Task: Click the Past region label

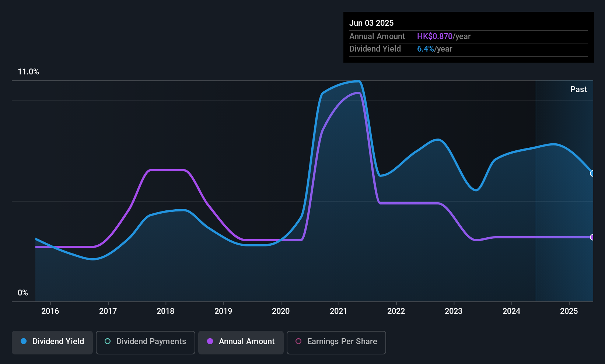Action: tap(578, 90)
